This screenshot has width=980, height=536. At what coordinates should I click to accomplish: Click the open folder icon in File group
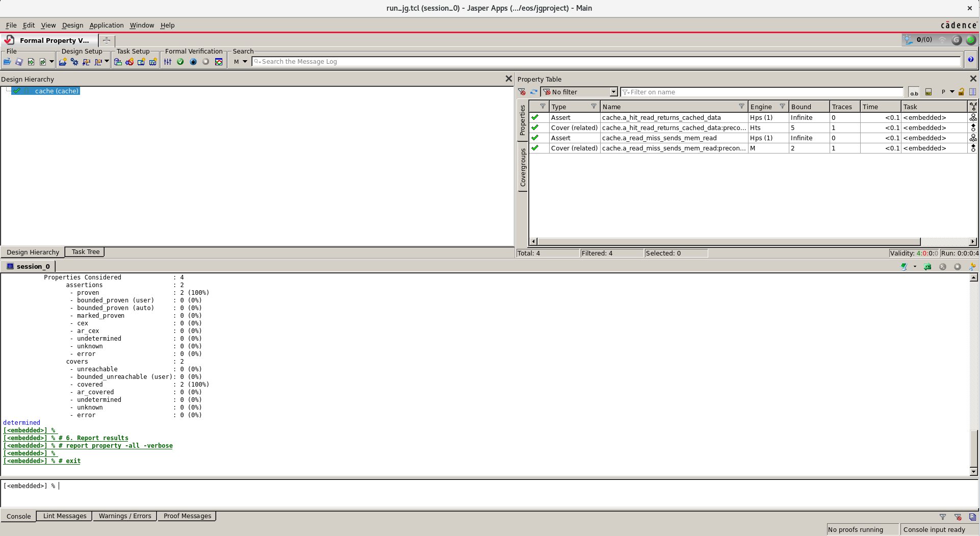click(x=7, y=62)
